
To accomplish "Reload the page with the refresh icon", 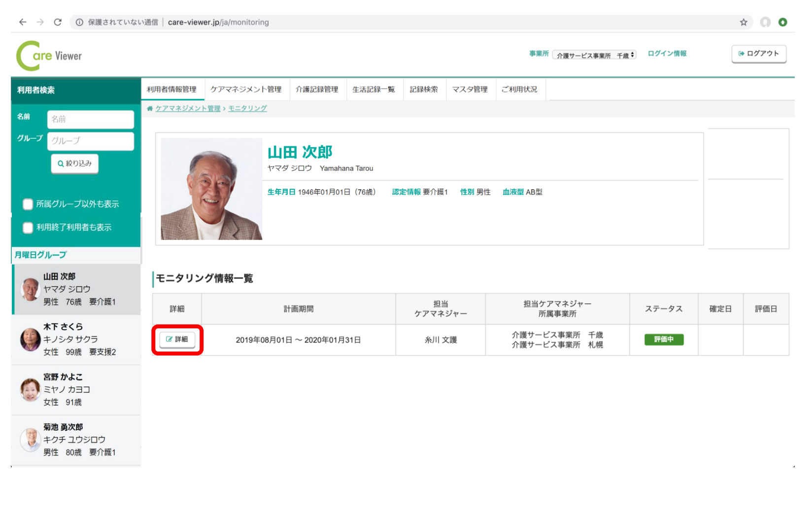I will [58, 22].
